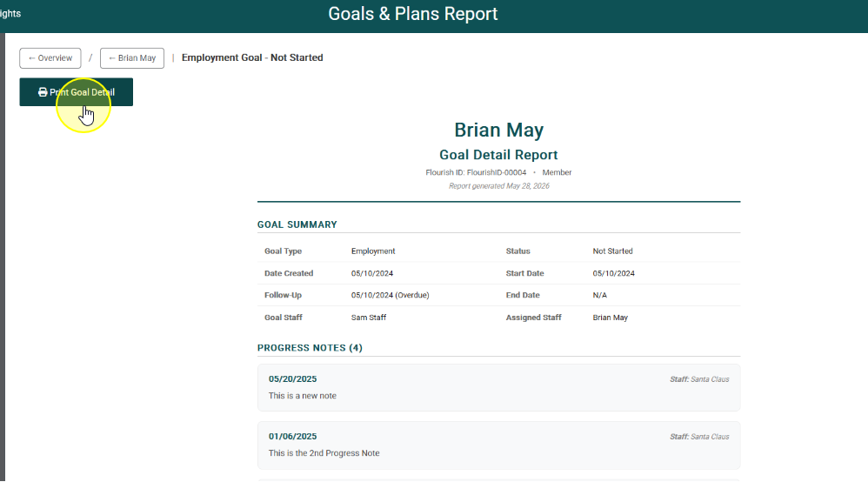Screen dimensions: 868x482
Task: Select Start Date value 05/10/2024
Action: [614, 273]
